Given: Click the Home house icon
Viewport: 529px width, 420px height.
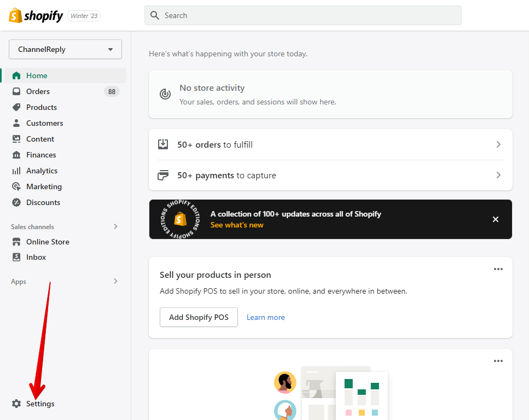Looking at the screenshot, I should coord(16,75).
